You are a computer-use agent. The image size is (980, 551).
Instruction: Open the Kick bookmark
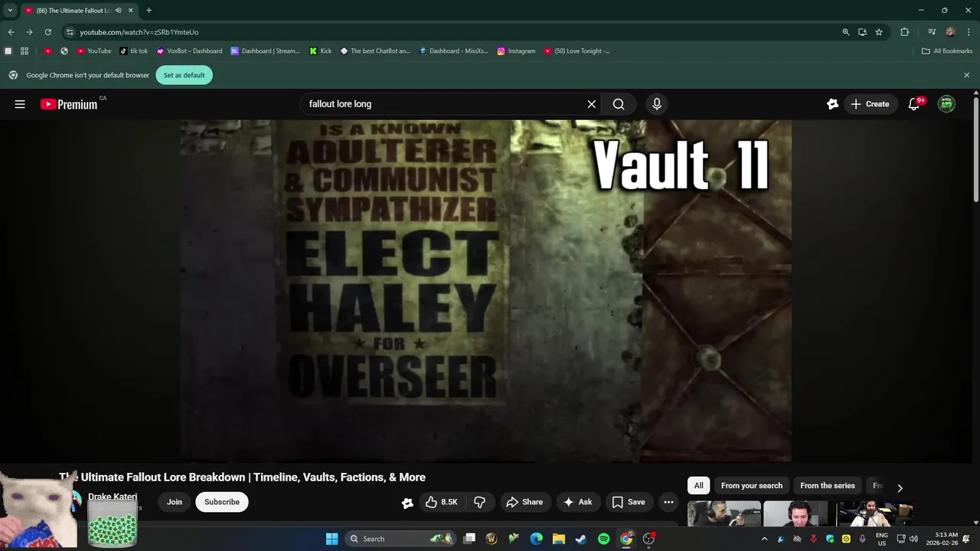click(x=320, y=51)
